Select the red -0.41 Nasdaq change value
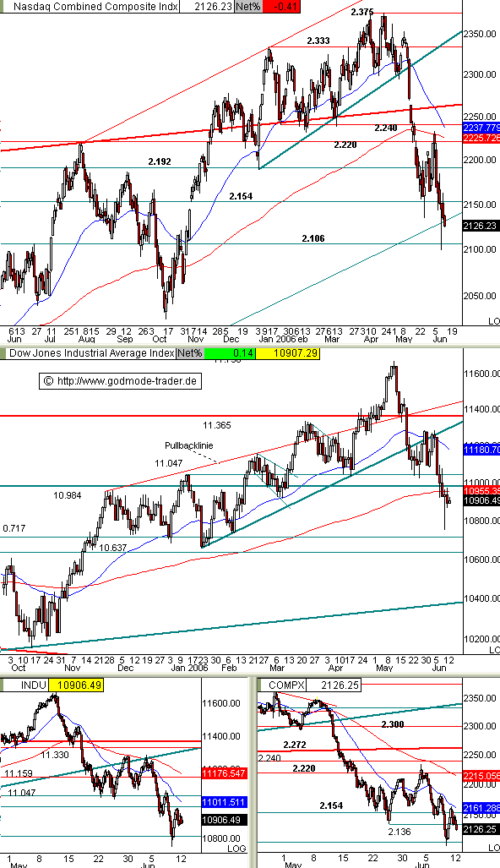Viewport: 500px width, 868px height. 280,7
